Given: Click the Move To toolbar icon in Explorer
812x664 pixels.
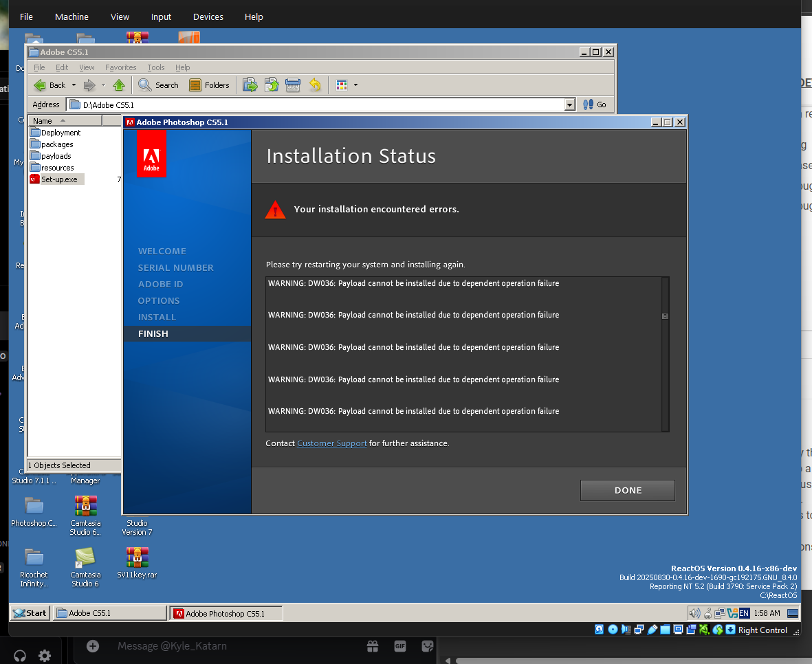Looking at the screenshot, I should tap(250, 85).
